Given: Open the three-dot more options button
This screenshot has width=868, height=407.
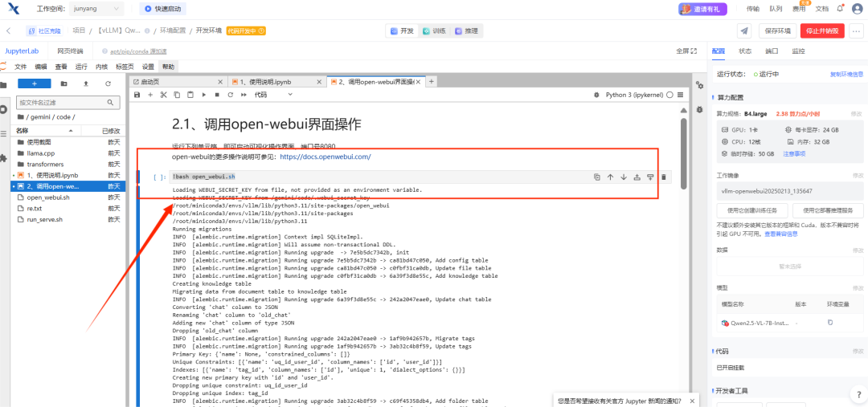Looking at the screenshot, I should 857,31.
